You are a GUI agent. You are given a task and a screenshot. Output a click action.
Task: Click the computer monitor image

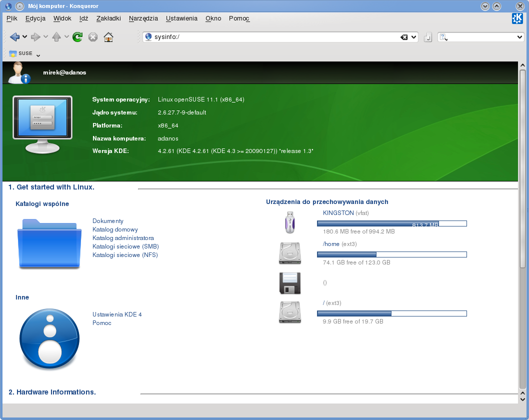pos(42,124)
